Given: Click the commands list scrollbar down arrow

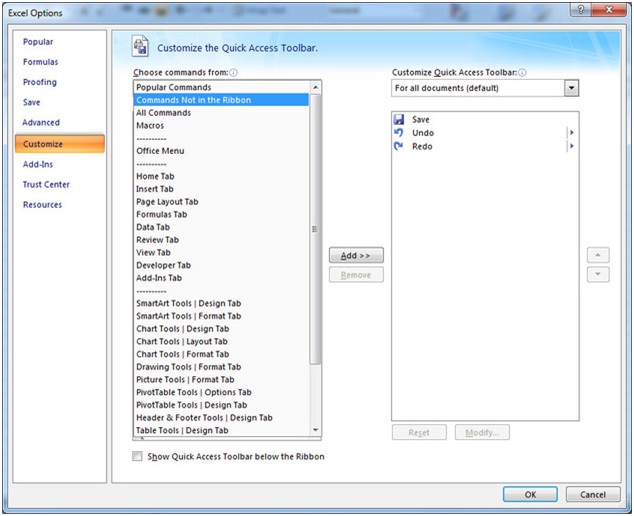Looking at the screenshot, I should [316, 430].
